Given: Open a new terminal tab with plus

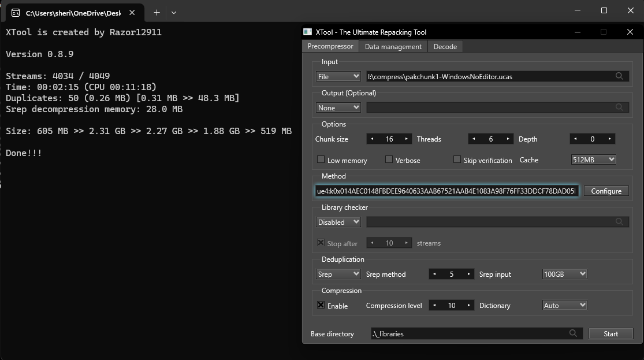Looking at the screenshot, I should [157, 13].
